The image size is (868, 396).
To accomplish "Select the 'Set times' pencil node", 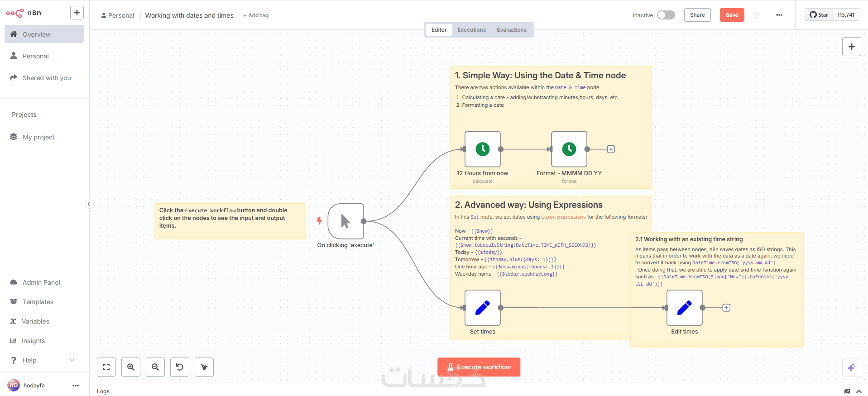I will pos(483,308).
